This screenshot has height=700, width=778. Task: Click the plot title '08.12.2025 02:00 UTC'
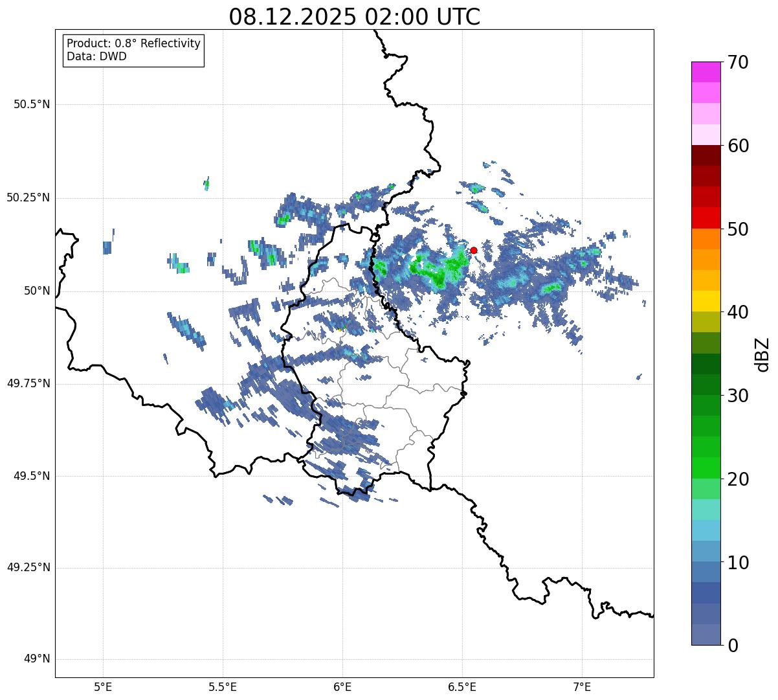(355, 17)
